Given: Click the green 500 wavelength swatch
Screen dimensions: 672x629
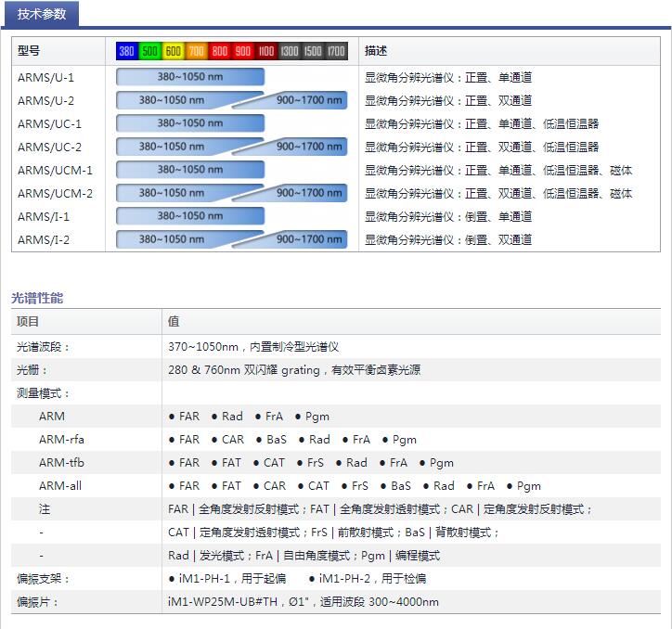Looking at the screenshot, I should (x=150, y=51).
